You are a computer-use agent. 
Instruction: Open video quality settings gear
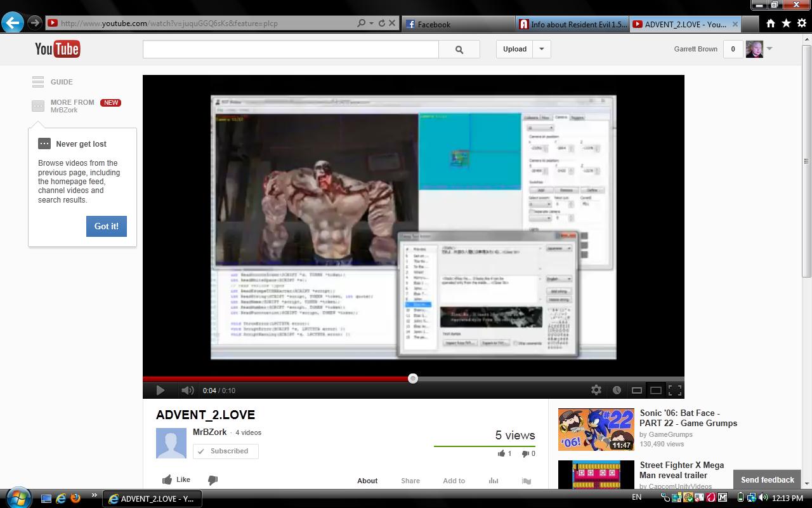pyautogui.click(x=596, y=390)
